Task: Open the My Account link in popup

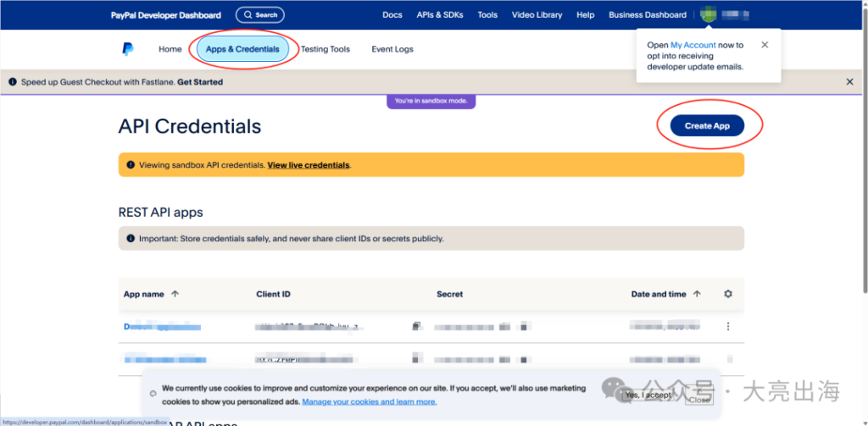Action: 693,45
